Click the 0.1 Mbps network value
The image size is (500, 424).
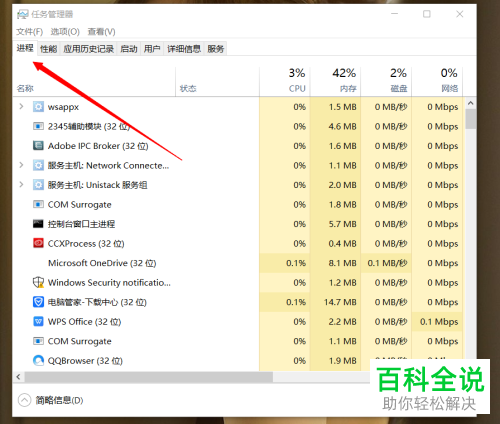[x=439, y=322]
